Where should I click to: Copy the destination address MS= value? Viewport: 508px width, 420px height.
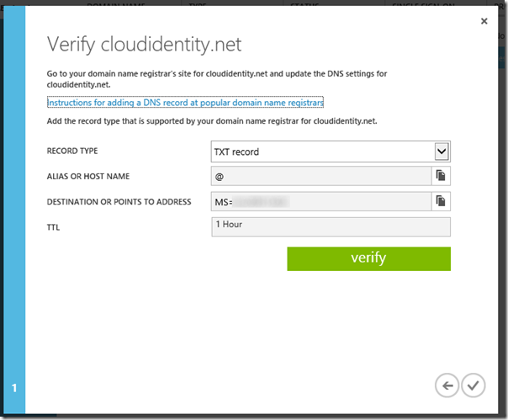tap(441, 201)
